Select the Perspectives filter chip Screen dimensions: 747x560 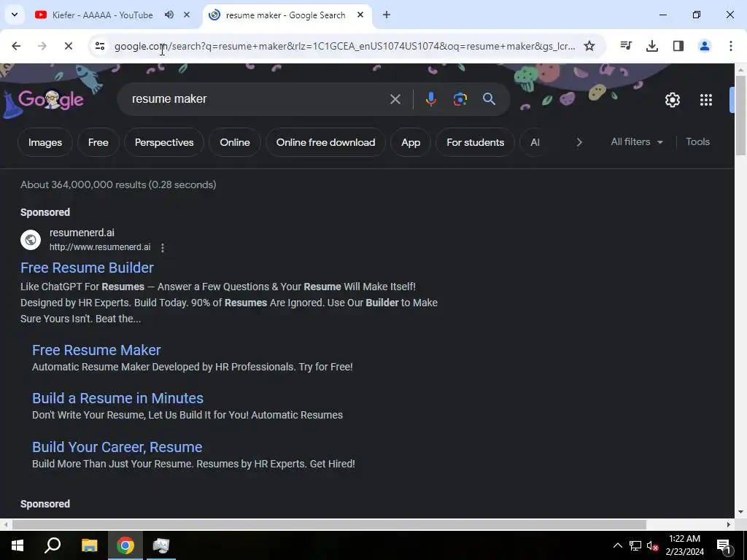164,142
